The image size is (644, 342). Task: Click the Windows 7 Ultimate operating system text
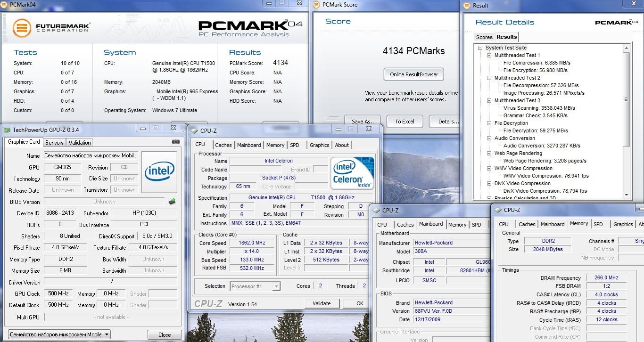[x=174, y=110]
